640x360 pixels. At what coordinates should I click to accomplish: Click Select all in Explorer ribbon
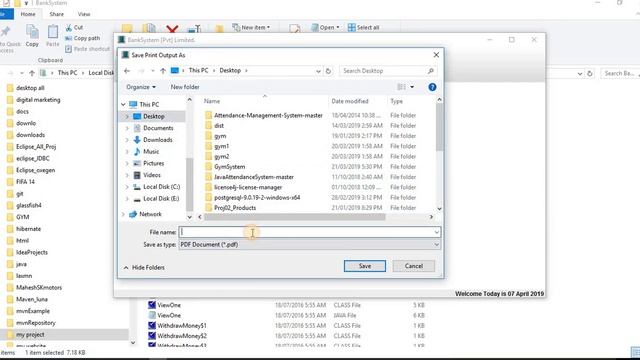point(363,27)
